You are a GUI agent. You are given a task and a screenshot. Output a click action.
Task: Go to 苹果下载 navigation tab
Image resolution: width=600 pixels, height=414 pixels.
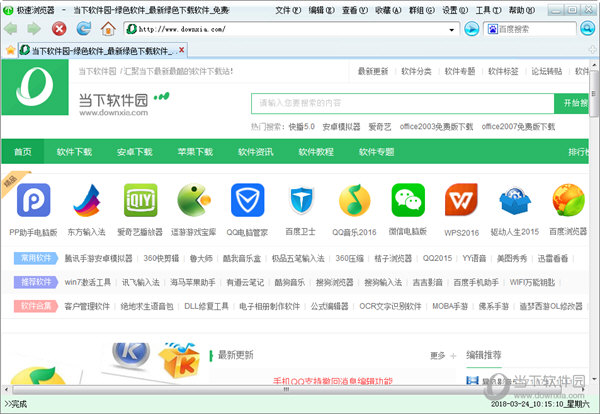pos(195,152)
